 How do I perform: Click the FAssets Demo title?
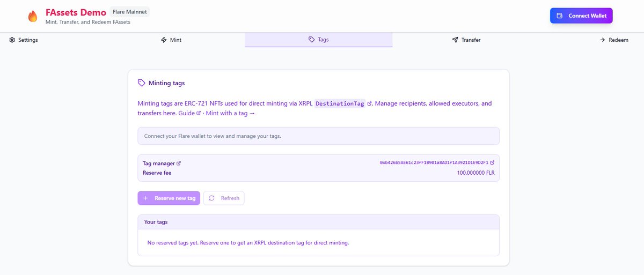[76, 12]
